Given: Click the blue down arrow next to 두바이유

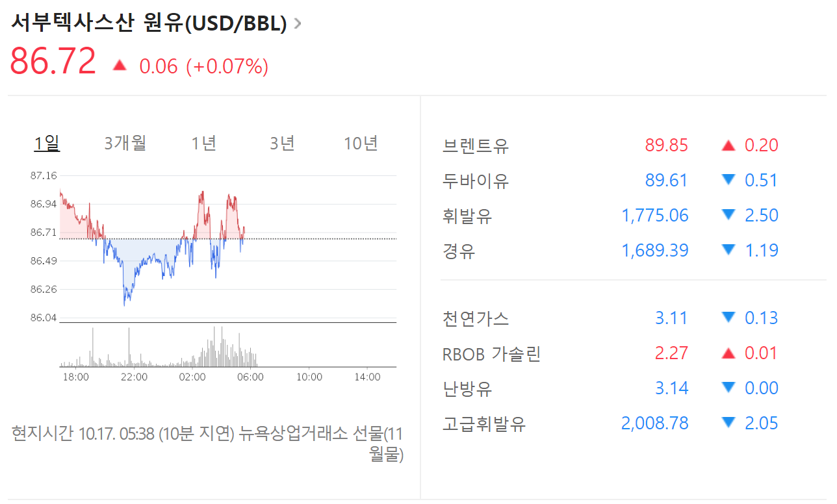Looking at the screenshot, I should tap(728, 180).
